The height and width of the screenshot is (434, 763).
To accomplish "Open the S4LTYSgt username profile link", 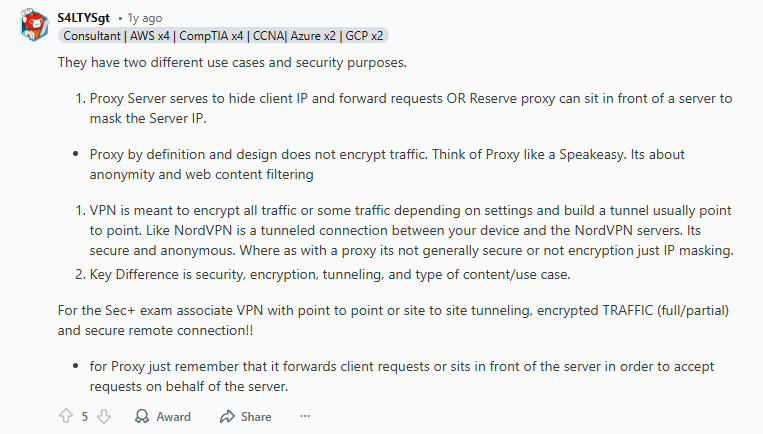I will [x=83, y=17].
